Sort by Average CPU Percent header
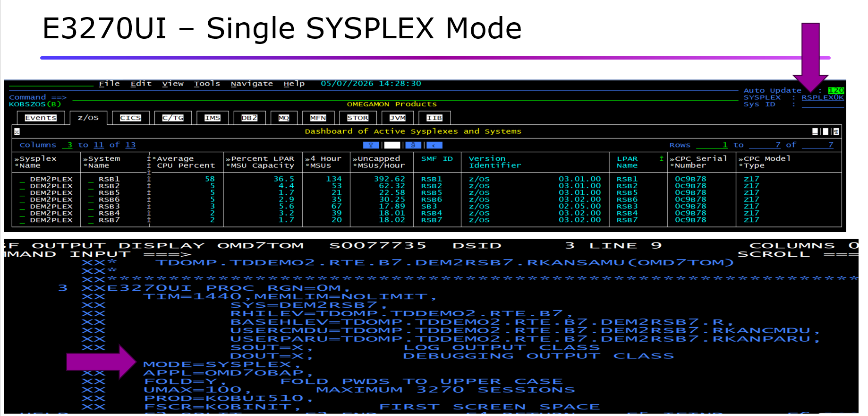This screenshot has width=868, height=416. 183,162
